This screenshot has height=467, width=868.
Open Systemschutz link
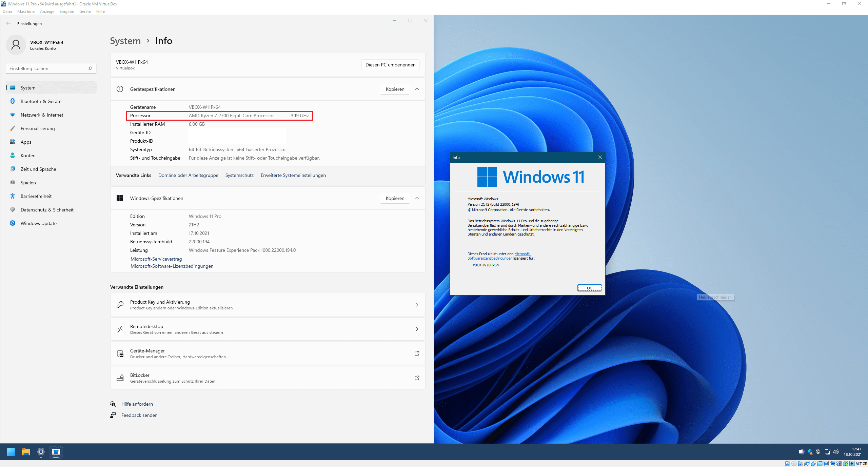[x=239, y=175]
